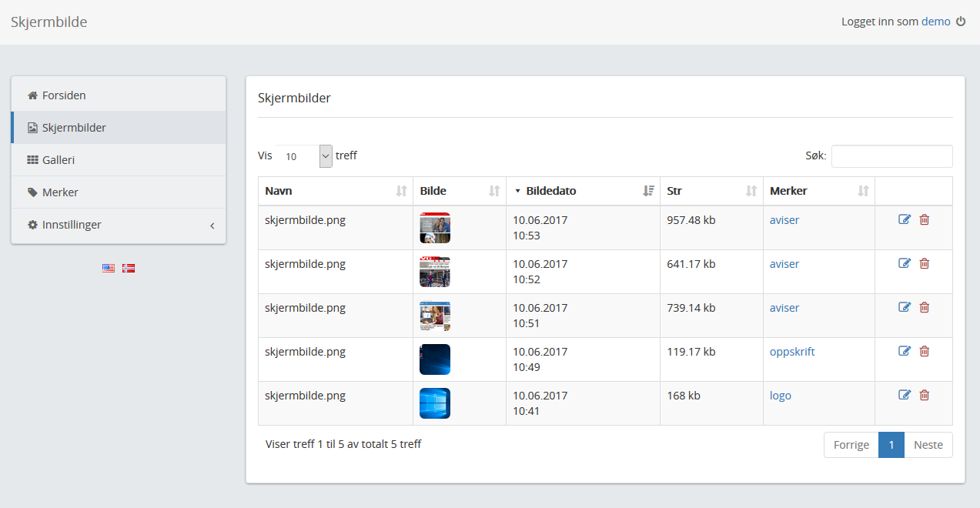Open the demo user link
The image size is (980, 508).
[935, 22]
